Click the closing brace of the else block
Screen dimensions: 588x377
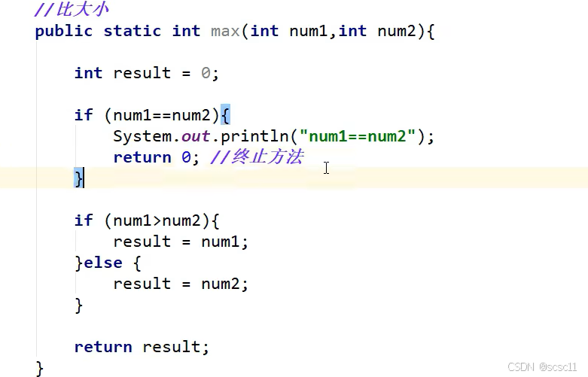pyautogui.click(x=78, y=305)
